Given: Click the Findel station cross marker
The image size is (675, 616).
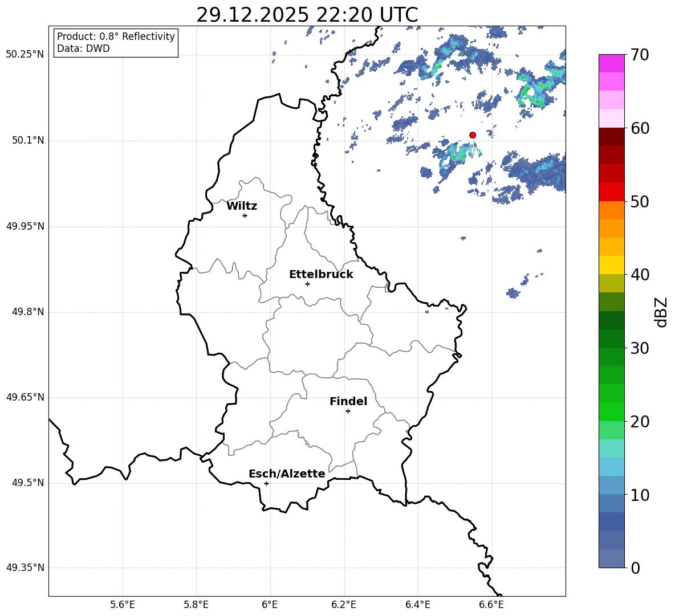Looking at the screenshot, I should pyautogui.click(x=348, y=411).
